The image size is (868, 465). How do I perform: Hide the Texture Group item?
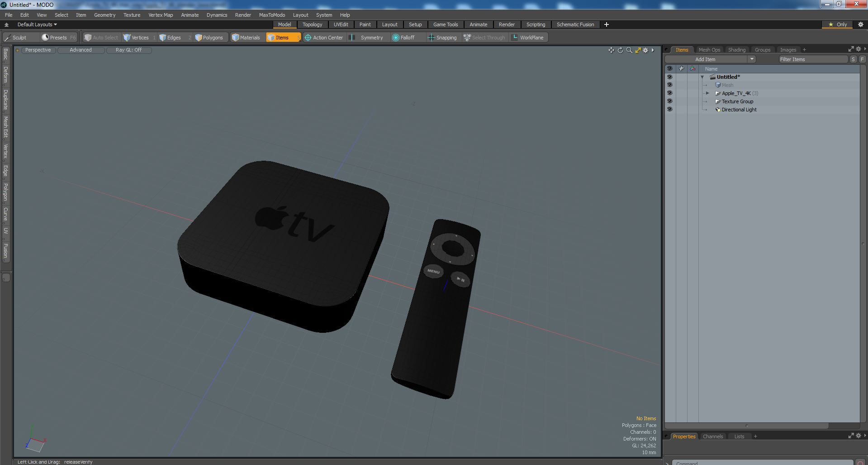pyautogui.click(x=669, y=101)
